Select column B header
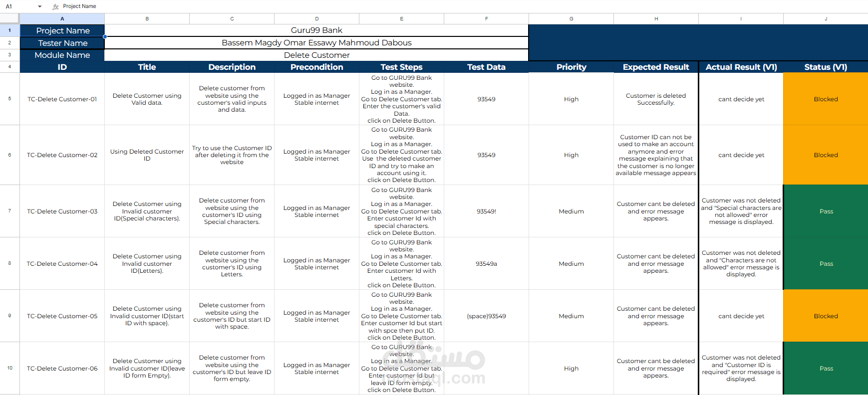Image resolution: width=868 pixels, height=395 pixels. [x=147, y=18]
